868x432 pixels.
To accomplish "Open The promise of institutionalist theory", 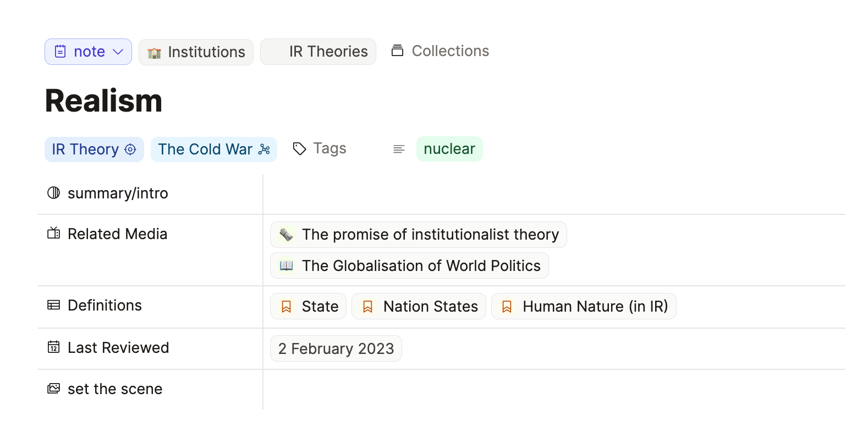I will pos(419,235).
